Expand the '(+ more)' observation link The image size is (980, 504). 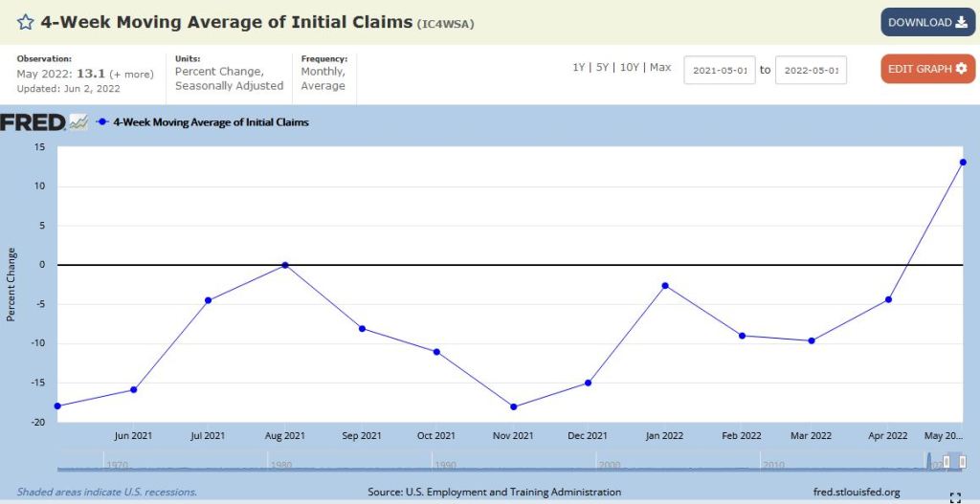pos(131,74)
